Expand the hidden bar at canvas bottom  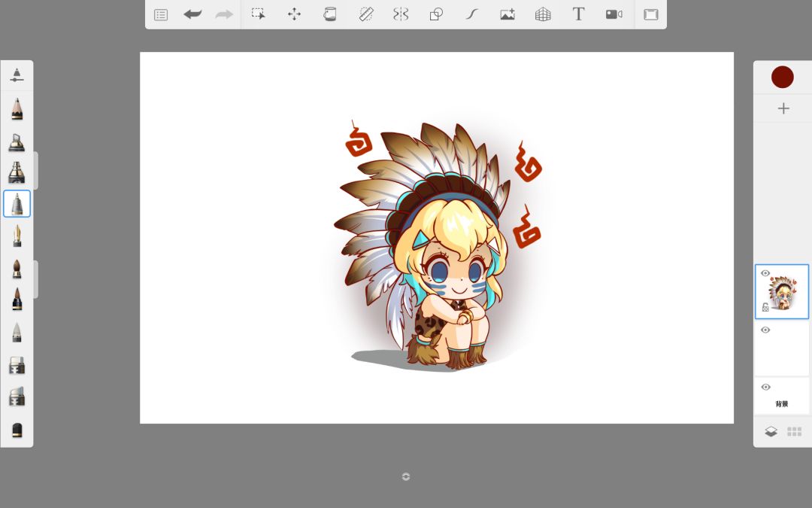coord(406,476)
